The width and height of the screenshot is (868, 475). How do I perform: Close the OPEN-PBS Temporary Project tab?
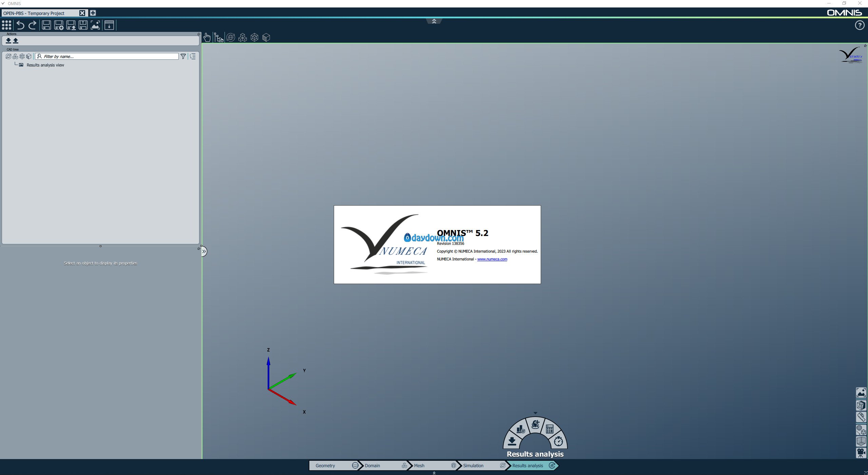pos(82,13)
